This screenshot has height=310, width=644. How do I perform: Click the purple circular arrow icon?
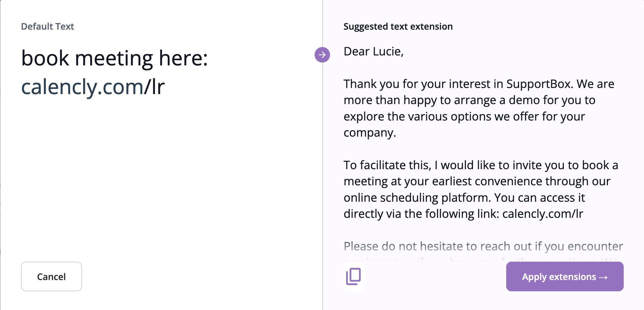(x=322, y=55)
